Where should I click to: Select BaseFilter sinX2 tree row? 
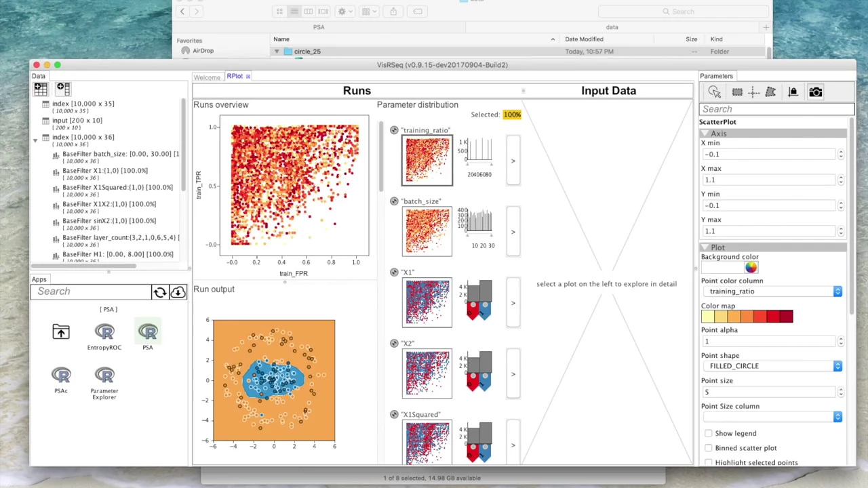coord(108,224)
